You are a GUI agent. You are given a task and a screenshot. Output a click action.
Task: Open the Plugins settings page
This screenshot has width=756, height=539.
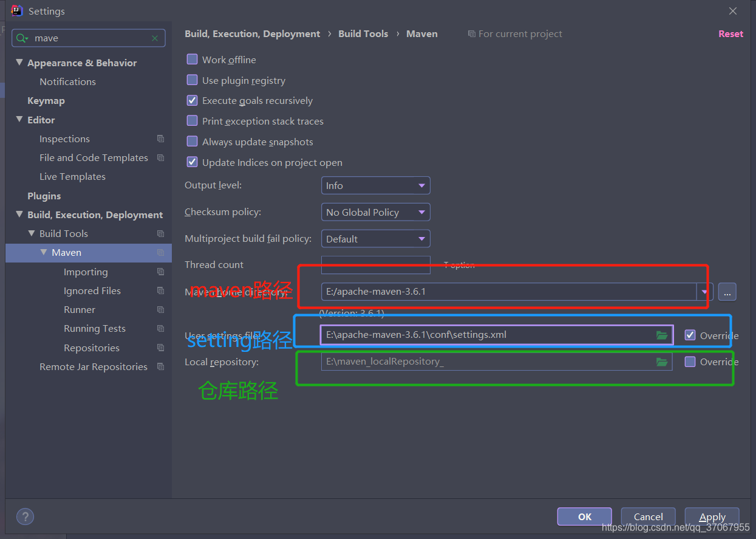44,196
